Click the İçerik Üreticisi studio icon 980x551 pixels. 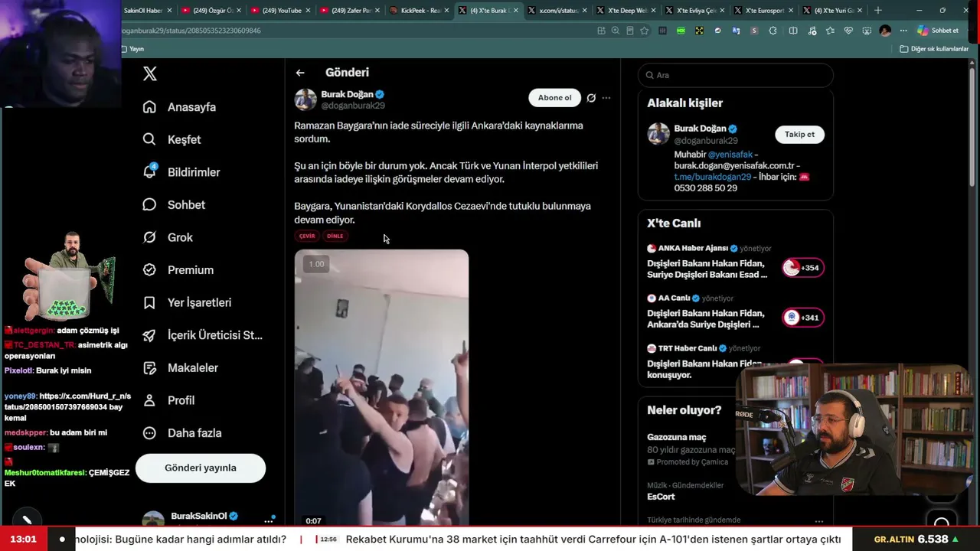coord(149,335)
